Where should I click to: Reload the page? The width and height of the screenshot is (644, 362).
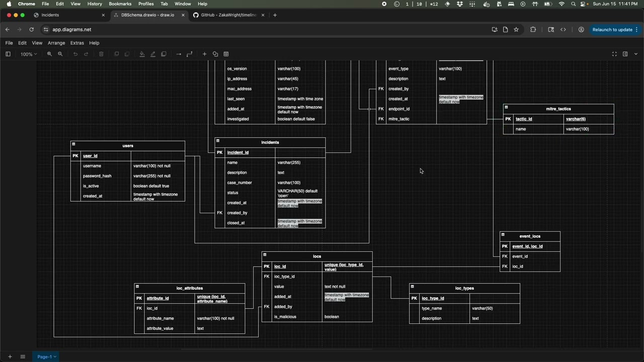coord(31,30)
